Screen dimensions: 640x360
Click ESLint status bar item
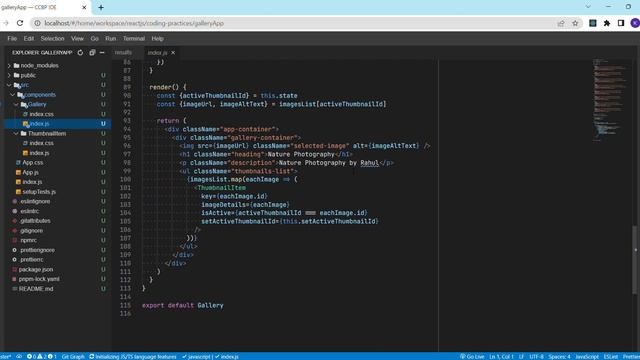point(611,356)
